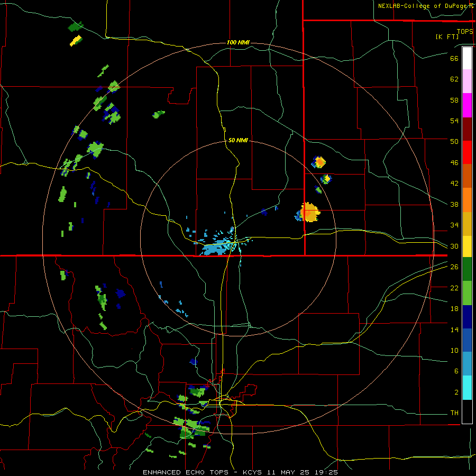Click the light orange legend swatch

point(467,199)
